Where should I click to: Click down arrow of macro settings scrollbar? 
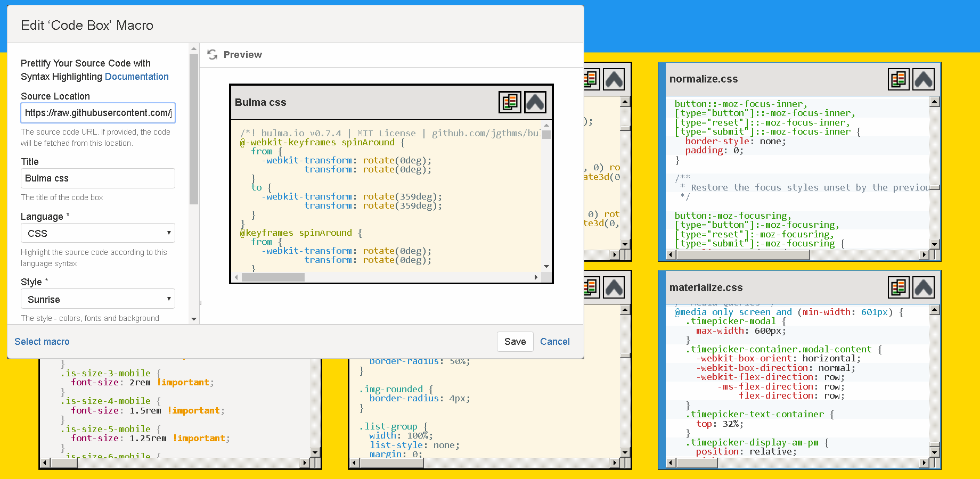(x=194, y=319)
